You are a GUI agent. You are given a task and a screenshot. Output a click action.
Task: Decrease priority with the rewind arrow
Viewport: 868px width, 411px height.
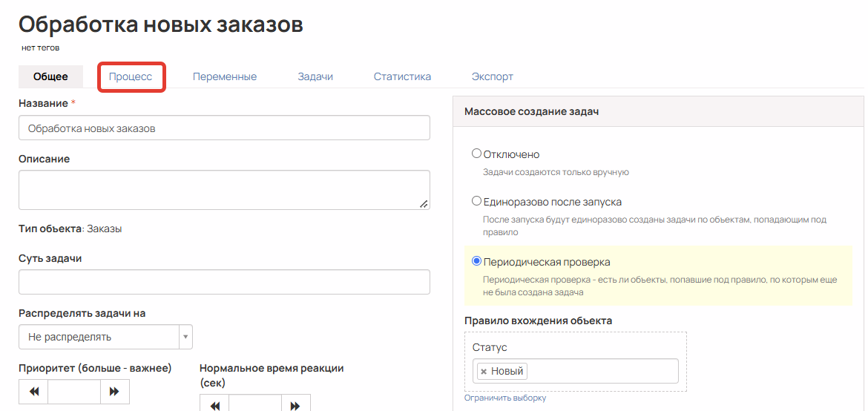34,392
